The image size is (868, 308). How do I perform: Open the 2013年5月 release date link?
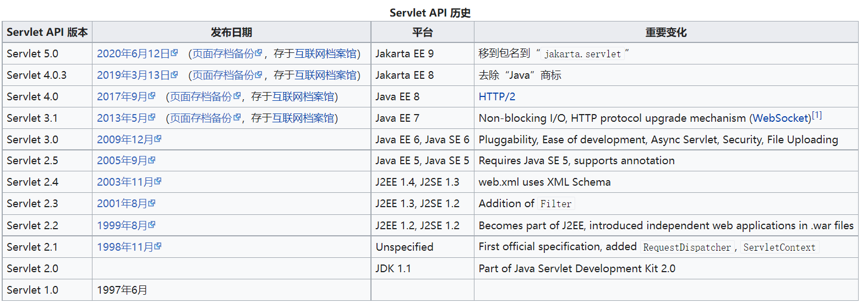122,118
